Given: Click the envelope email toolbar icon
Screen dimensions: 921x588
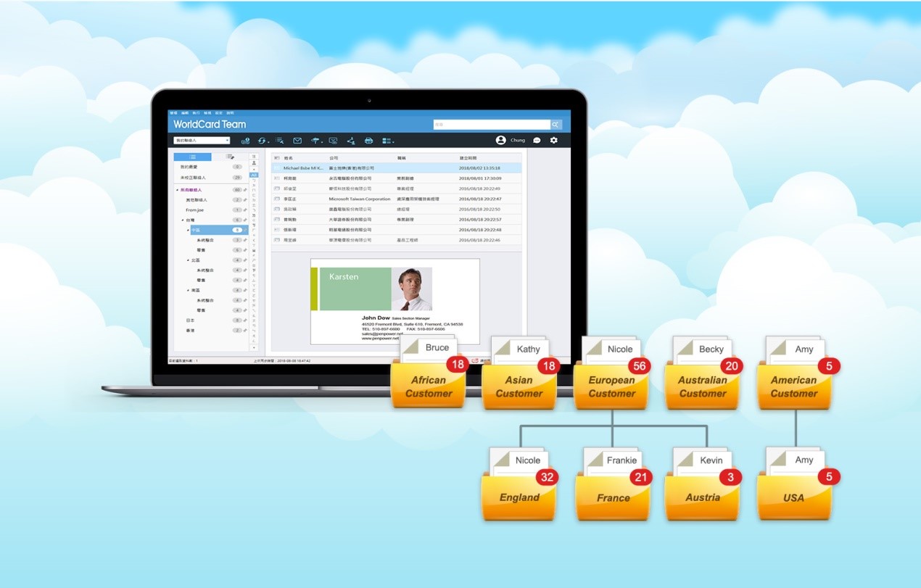Looking at the screenshot, I should tap(297, 141).
